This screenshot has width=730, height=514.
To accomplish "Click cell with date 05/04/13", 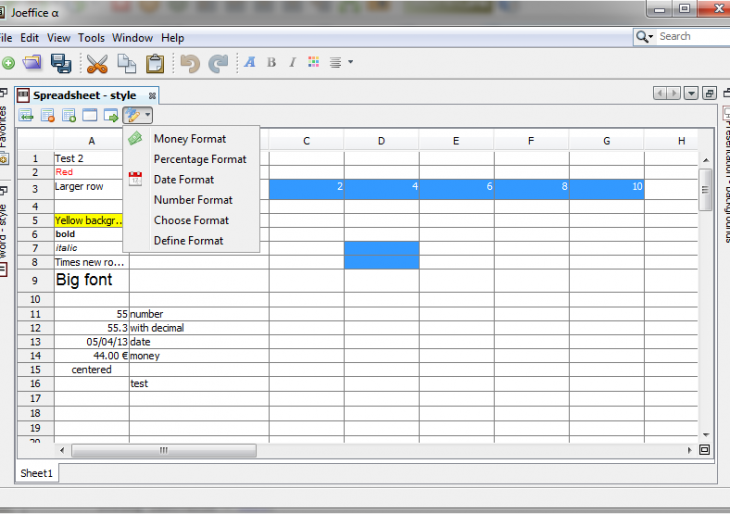I will (91, 342).
